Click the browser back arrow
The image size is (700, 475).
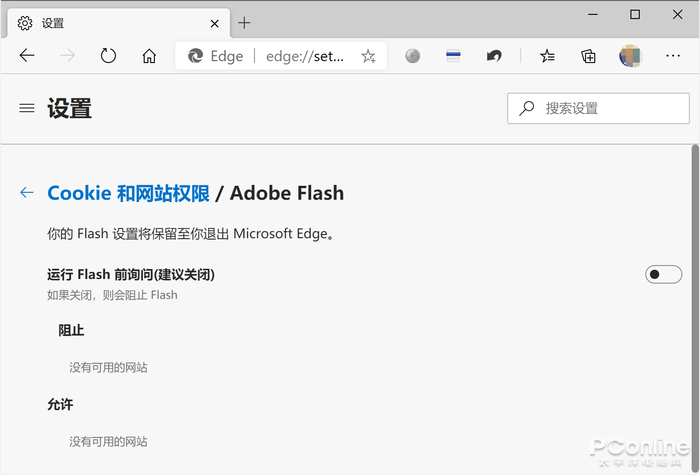pos(27,56)
